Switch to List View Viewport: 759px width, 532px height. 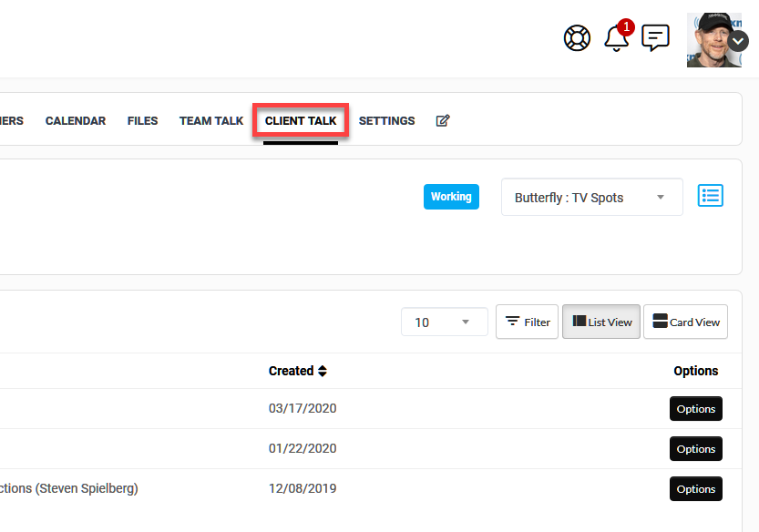pyautogui.click(x=601, y=322)
